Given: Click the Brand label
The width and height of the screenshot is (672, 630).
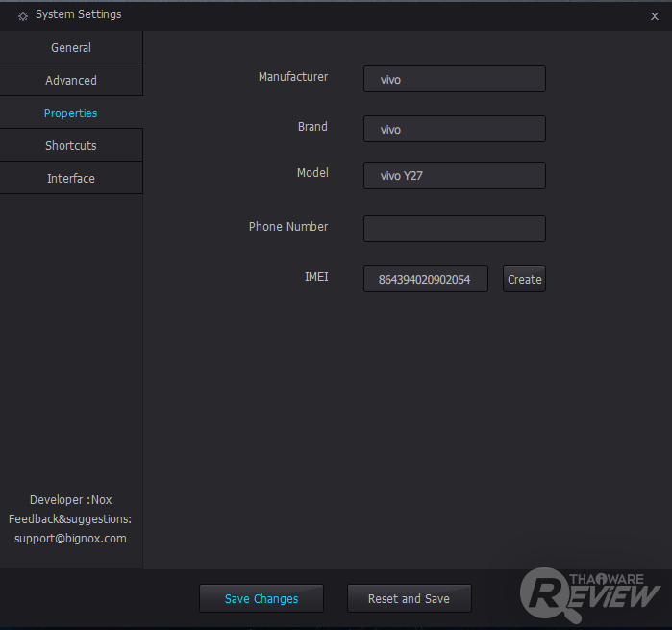Looking at the screenshot, I should coord(312,127).
